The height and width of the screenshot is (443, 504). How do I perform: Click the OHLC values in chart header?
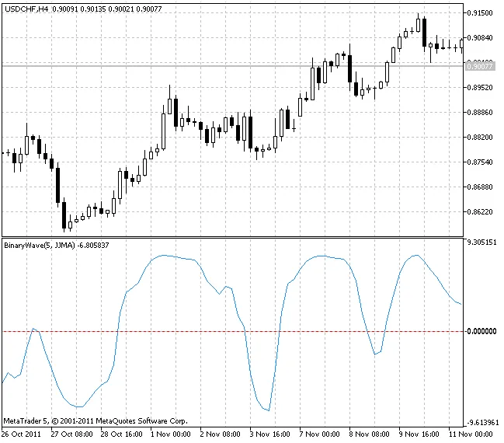point(94,9)
